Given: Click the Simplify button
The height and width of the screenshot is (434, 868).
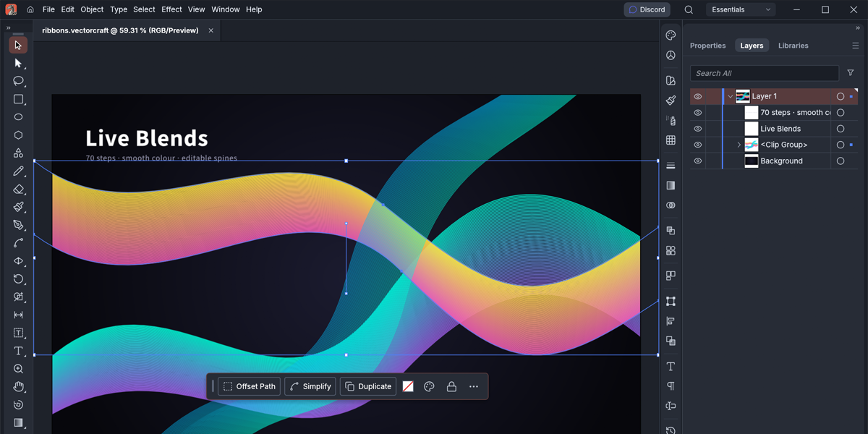Looking at the screenshot, I should [310, 386].
